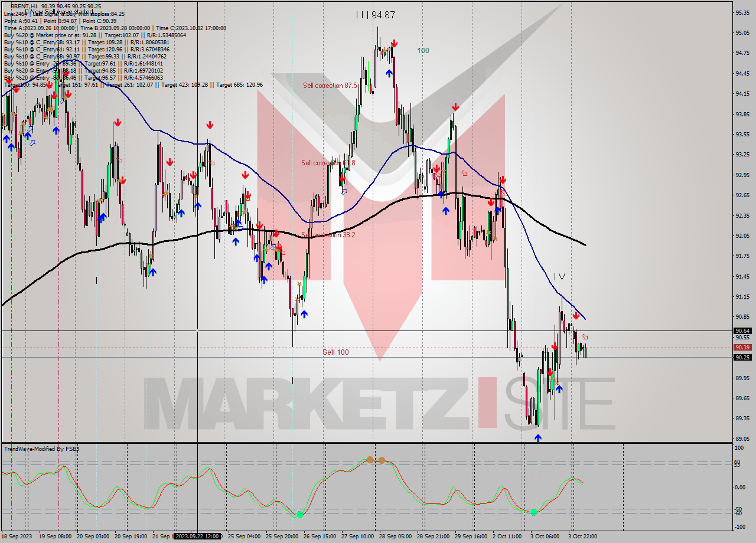
Task: Click the TrendWave-Modified By FSB3 indicator title
Action: point(41,449)
